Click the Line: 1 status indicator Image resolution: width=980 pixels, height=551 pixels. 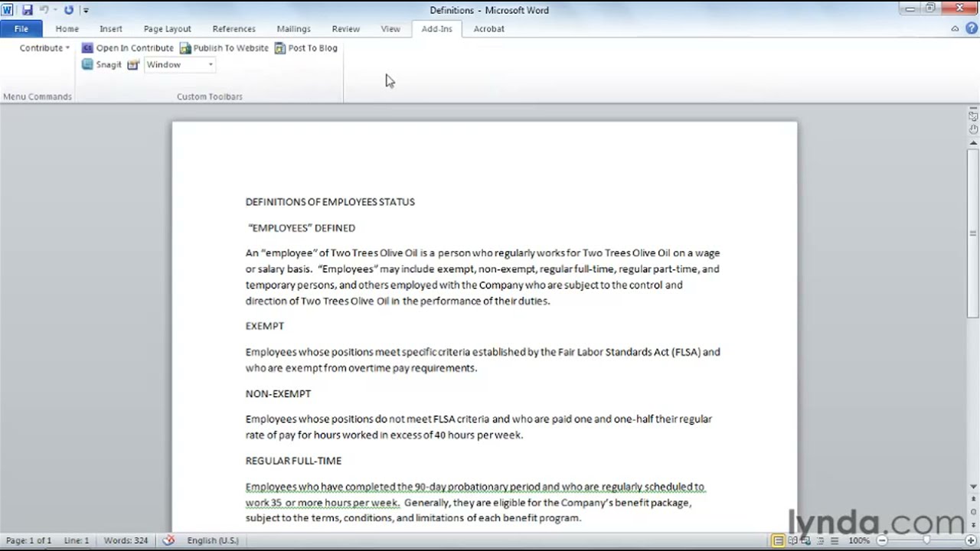(77, 540)
